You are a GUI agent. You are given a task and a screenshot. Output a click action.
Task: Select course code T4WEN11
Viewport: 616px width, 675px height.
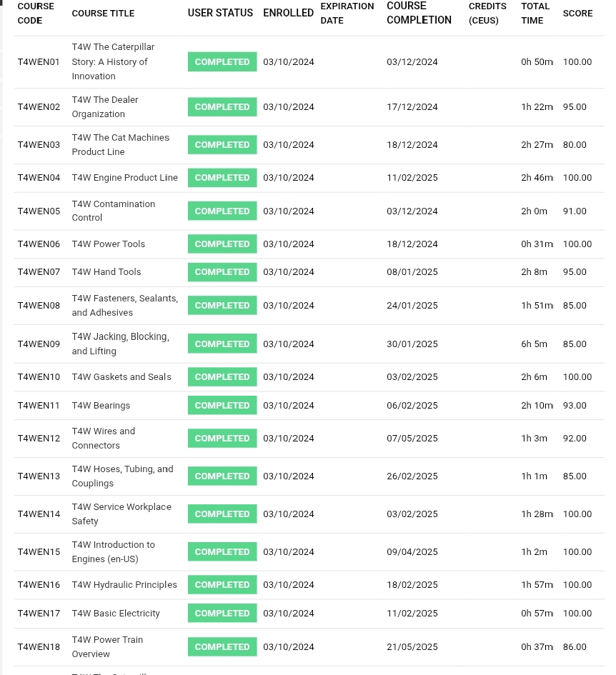click(39, 406)
